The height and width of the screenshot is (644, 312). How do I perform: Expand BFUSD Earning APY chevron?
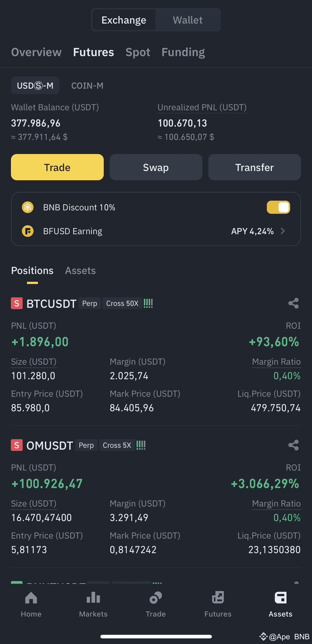[283, 231]
